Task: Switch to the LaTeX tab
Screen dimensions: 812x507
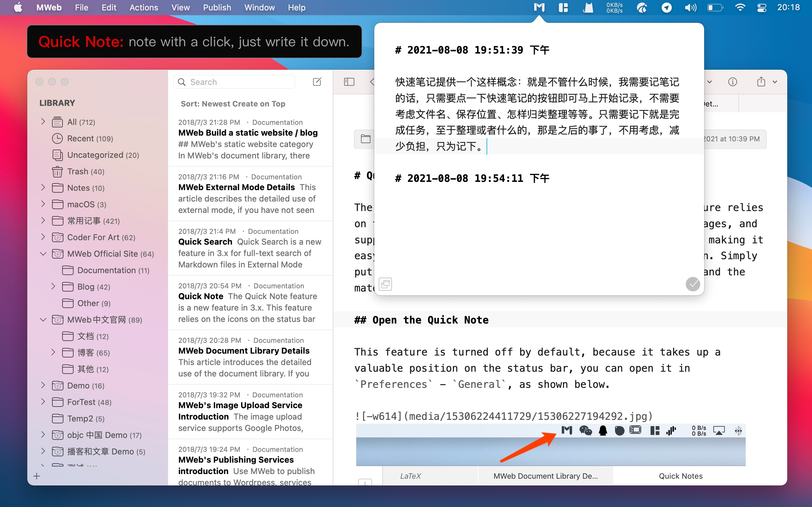Action: pyautogui.click(x=410, y=476)
